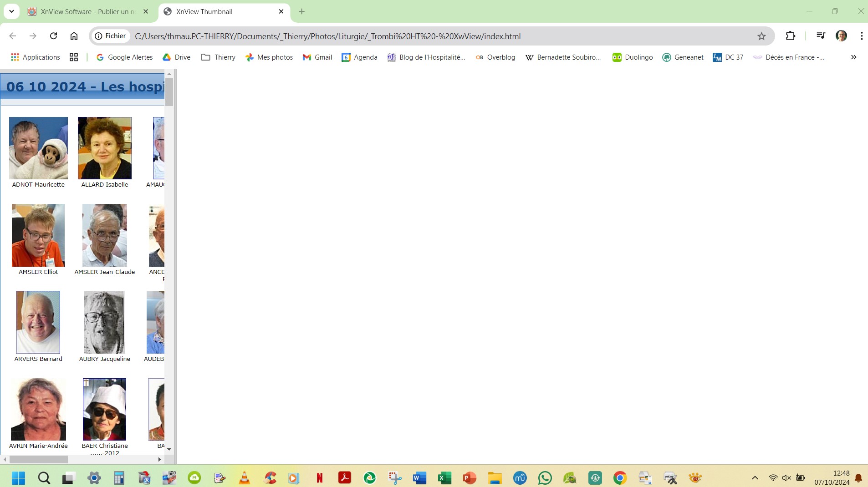
Task: Open the Geneanet bookmark
Action: click(683, 57)
